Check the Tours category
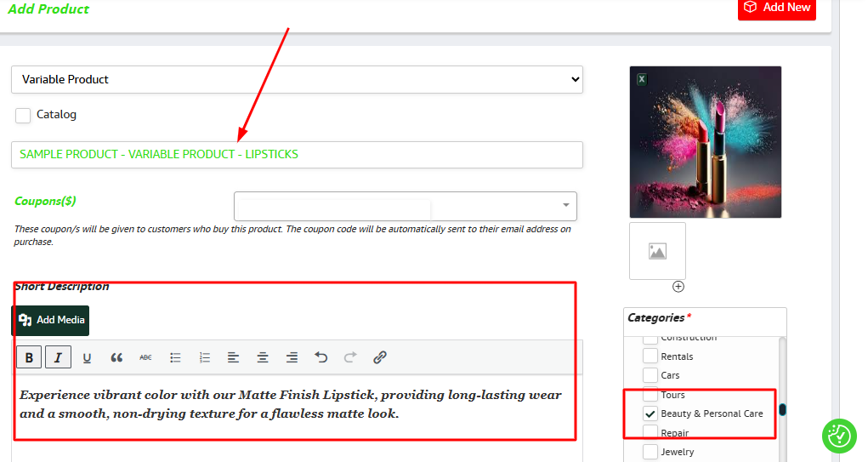 point(650,395)
